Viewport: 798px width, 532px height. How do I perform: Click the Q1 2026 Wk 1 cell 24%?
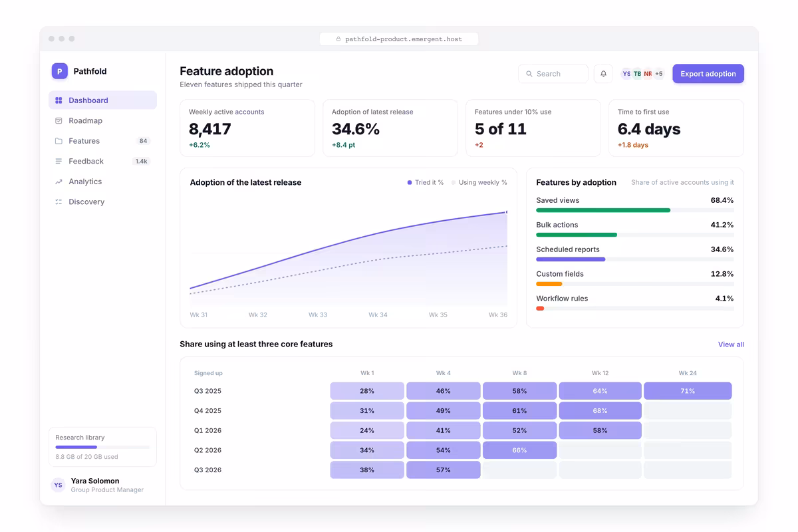click(x=367, y=430)
